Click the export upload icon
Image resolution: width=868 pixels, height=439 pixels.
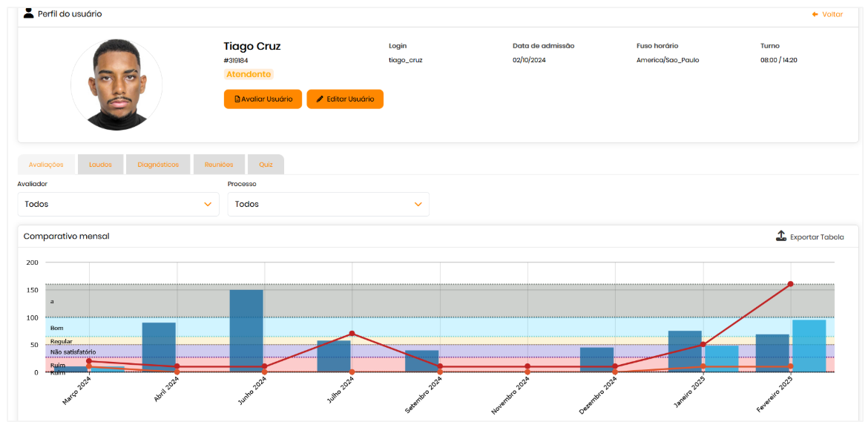click(x=780, y=237)
